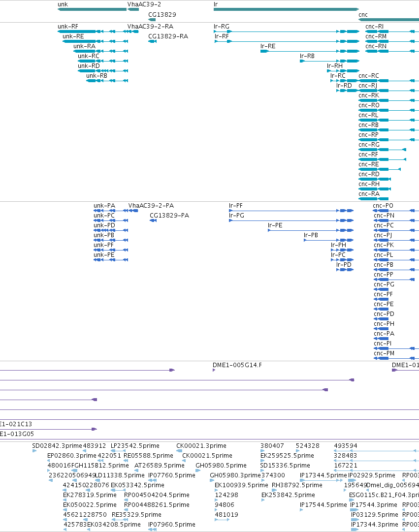Select transcript cnc-RA
This screenshot has height=532, width=419.
(369, 194)
